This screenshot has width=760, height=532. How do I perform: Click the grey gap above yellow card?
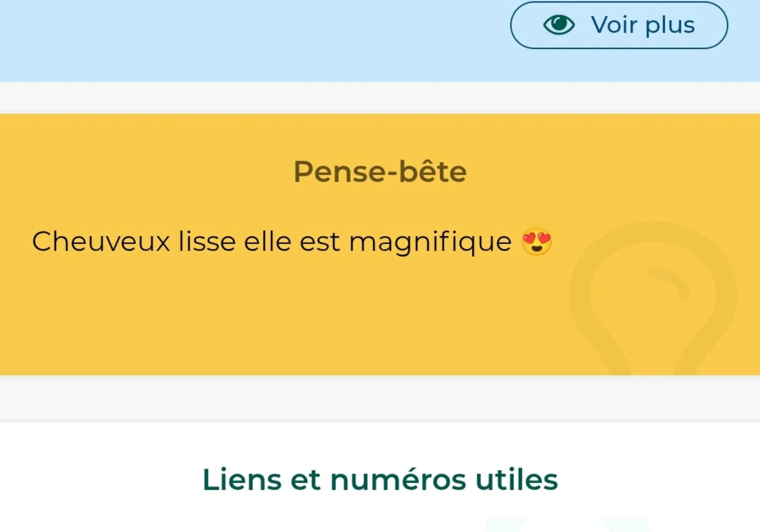[380, 98]
